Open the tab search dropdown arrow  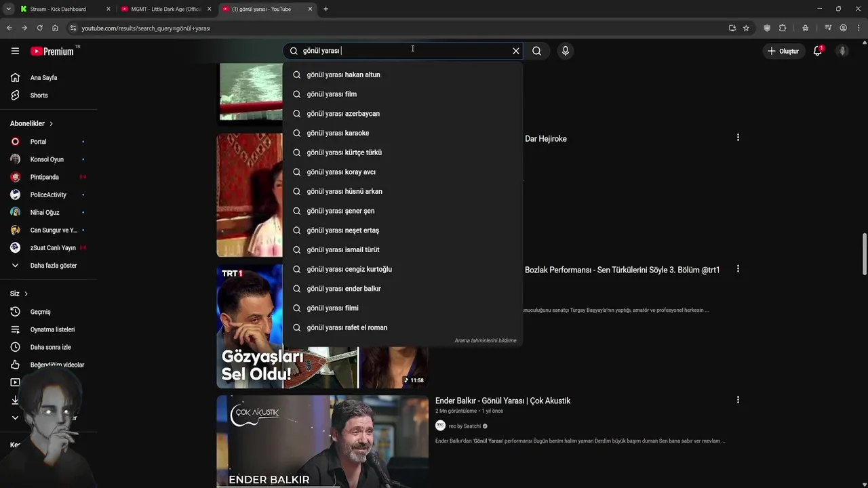tap(8, 9)
